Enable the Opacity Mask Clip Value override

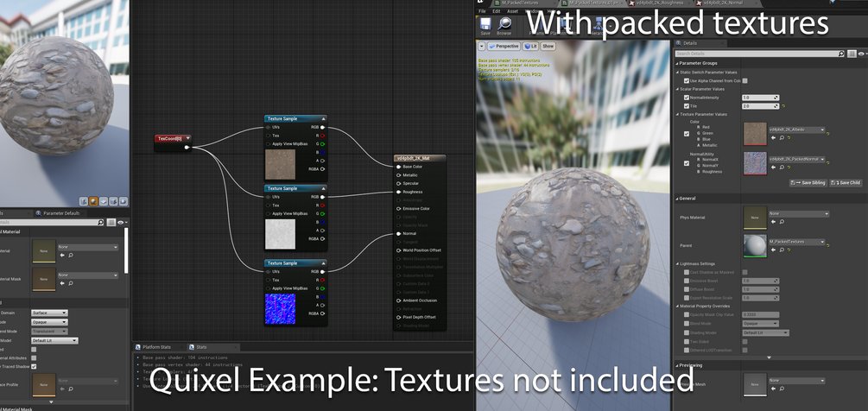pyautogui.click(x=687, y=315)
